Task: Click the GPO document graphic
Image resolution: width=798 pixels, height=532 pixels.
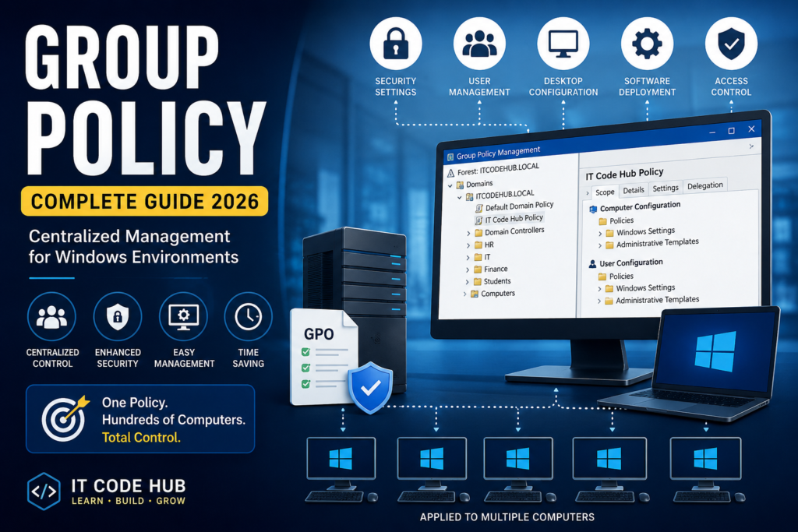Action: click(323, 357)
